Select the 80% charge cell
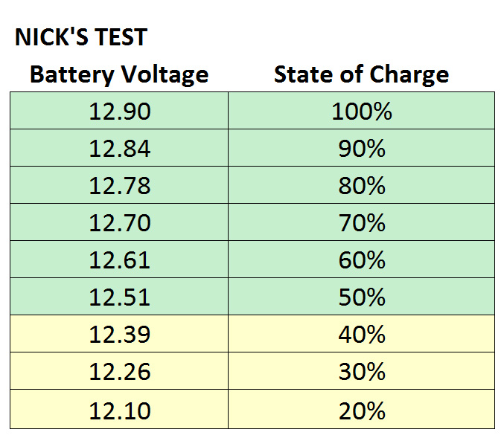This screenshot has height=438, width=504. point(361,186)
